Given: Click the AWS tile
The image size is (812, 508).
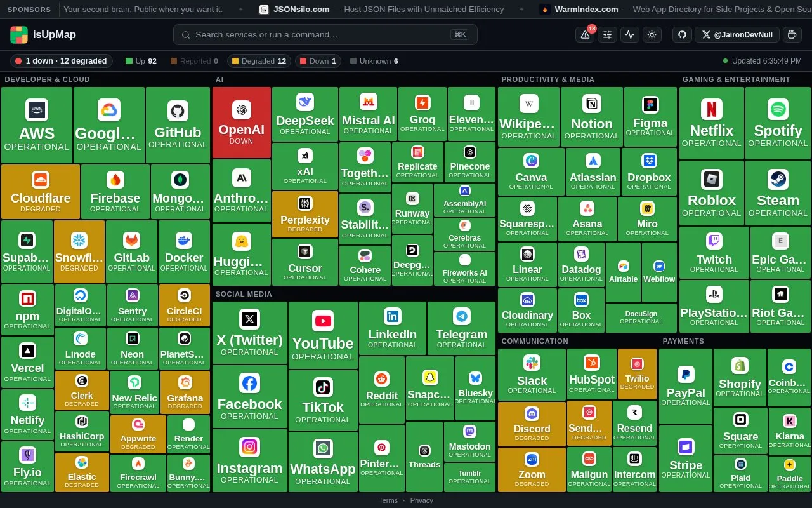Looking at the screenshot, I should click(37, 125).
